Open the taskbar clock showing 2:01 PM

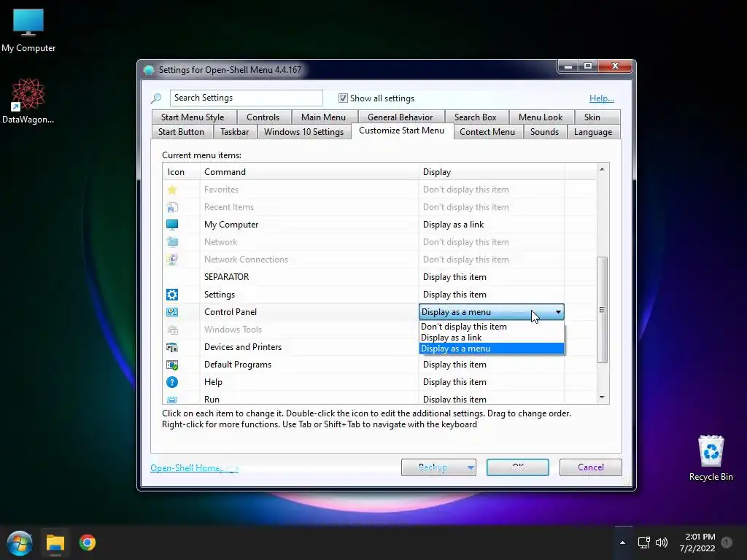698,542
